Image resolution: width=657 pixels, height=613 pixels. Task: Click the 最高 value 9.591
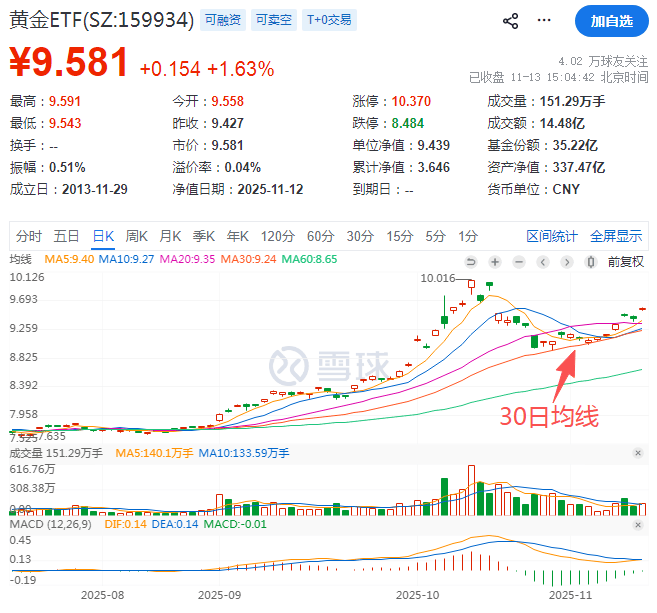[65, 101]
